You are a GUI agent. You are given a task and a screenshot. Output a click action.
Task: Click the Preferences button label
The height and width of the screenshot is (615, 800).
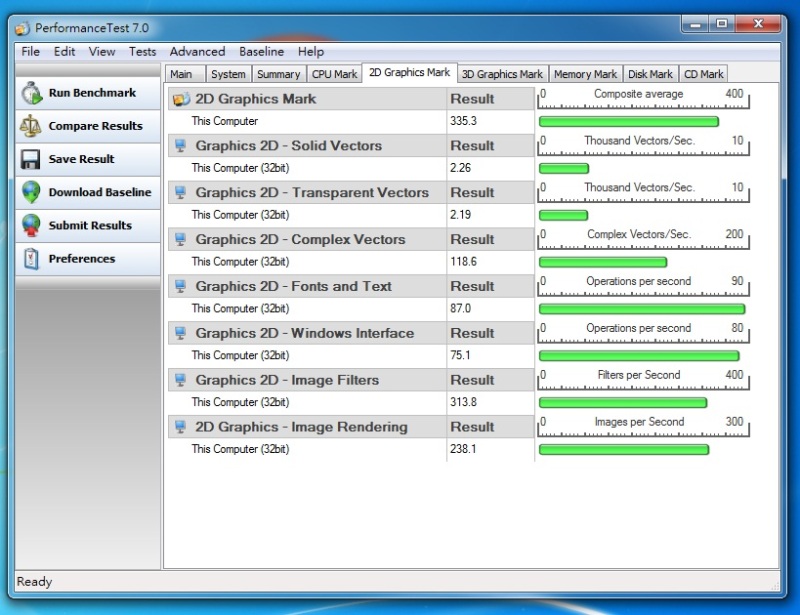(82, 259)
